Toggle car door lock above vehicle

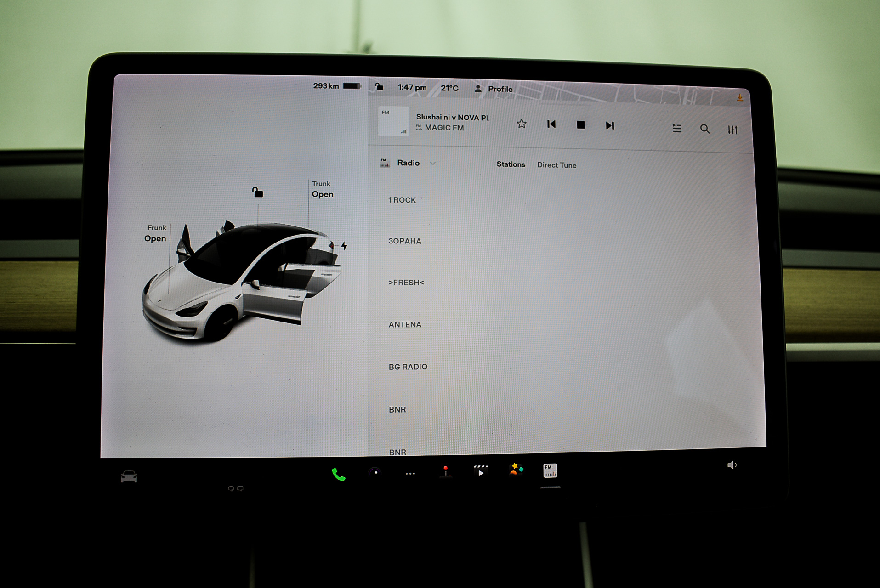click(257, 192)
